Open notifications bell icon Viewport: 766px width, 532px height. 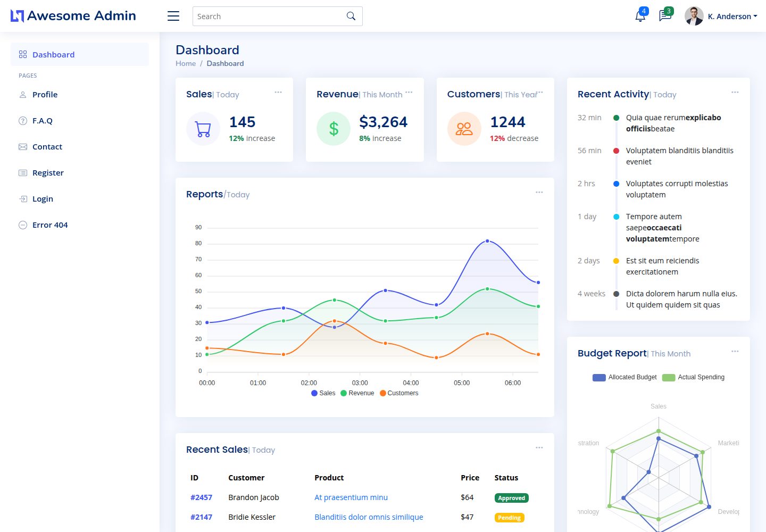coord(640,16)
